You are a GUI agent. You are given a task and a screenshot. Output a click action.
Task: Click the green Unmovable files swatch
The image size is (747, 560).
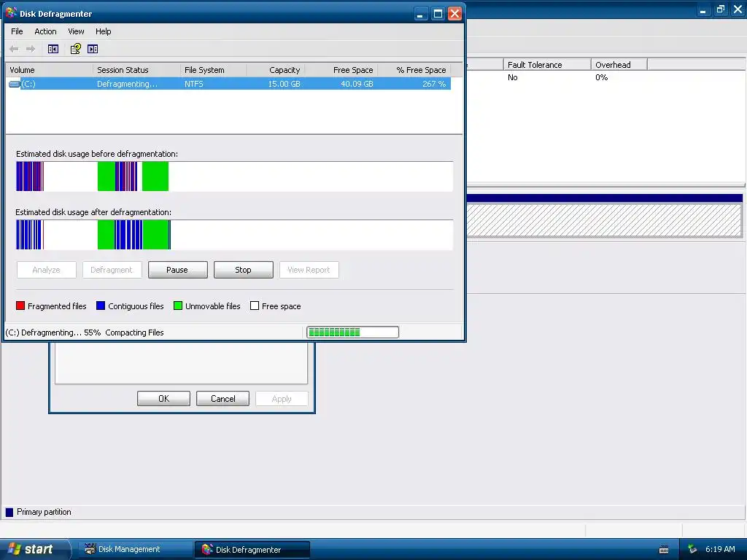[x=178, y=306]
